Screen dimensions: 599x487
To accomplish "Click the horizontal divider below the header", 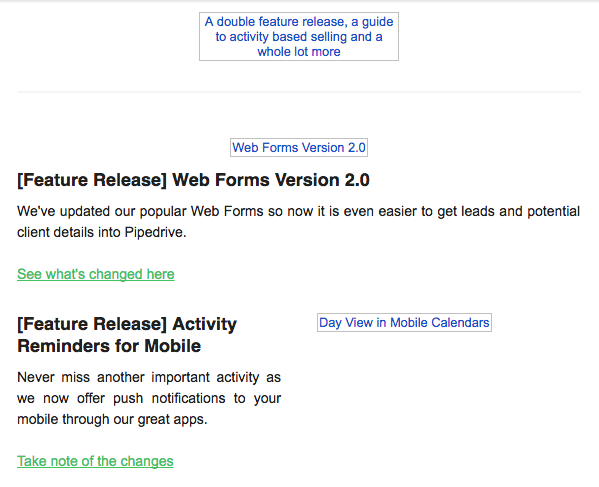I will (299, 92).
